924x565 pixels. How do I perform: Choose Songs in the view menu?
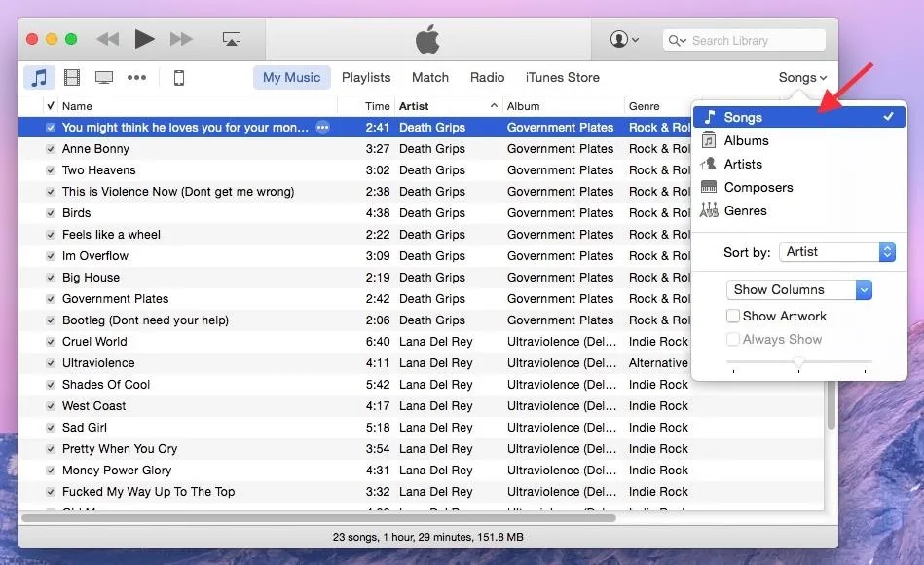[x=799, y=117]
